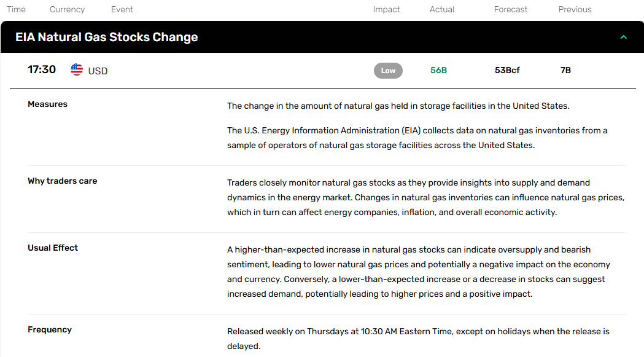Click the Frequency section label
This screenshot has height=357, width=644.
click(x=50, y=330)
